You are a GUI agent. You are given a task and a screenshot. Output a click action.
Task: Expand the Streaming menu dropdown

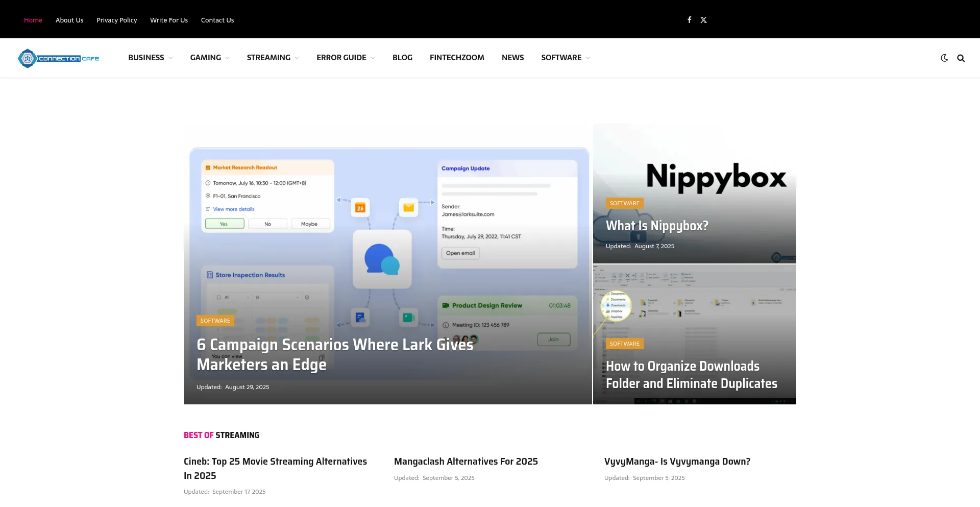point(273,58)
